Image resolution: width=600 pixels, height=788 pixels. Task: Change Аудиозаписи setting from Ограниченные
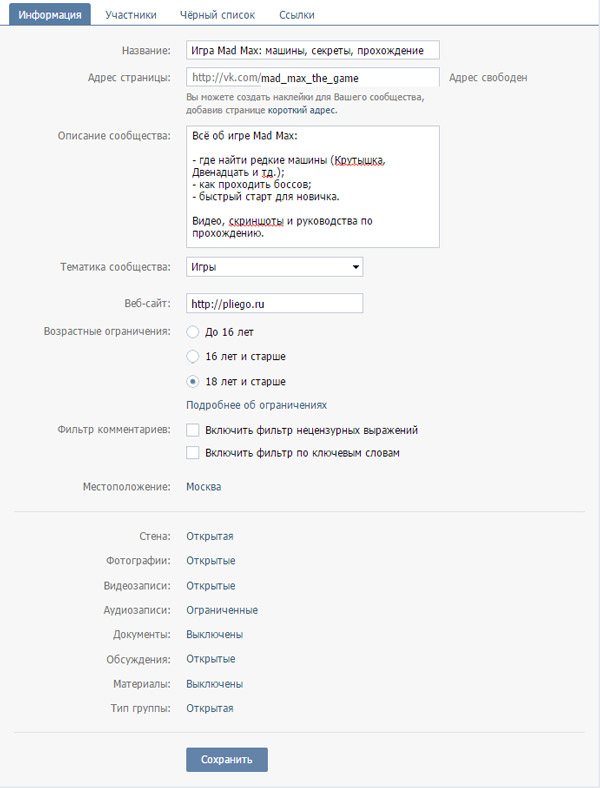click(222, 610)
